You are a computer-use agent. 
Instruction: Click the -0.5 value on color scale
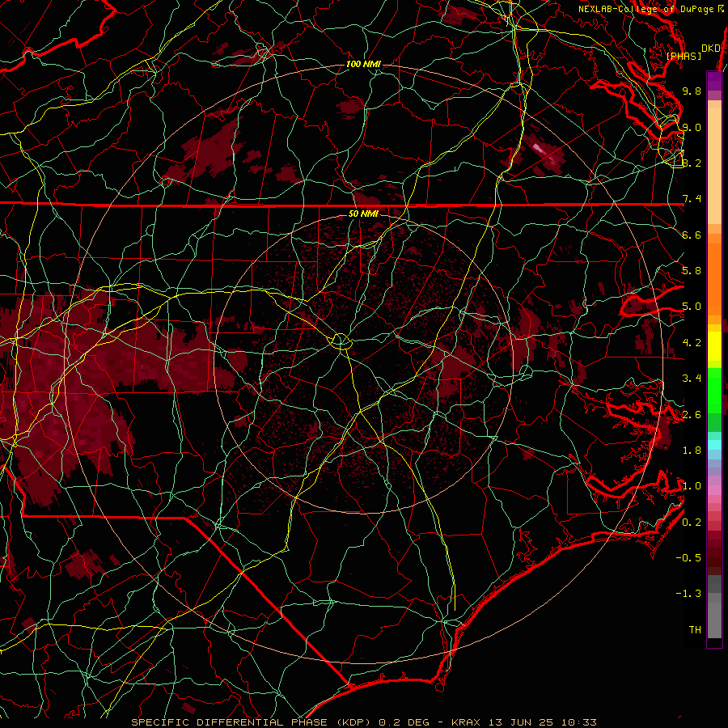click(688, 558)
